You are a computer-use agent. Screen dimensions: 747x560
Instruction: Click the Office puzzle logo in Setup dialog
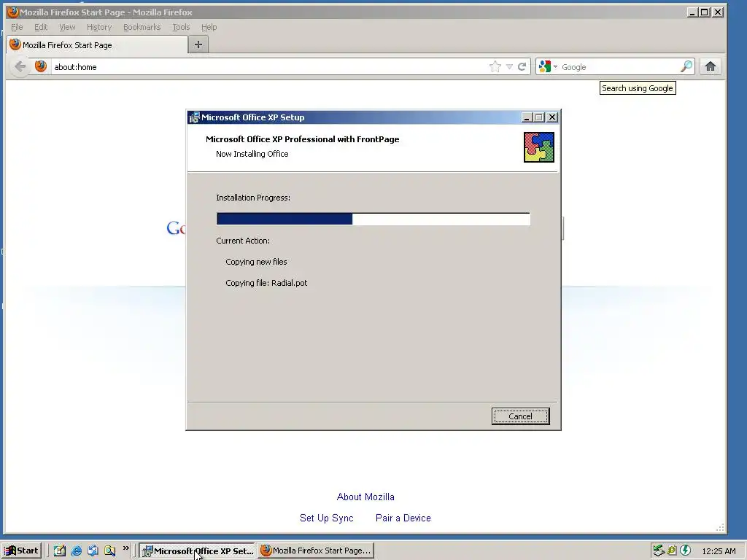[x=539, y=147]
